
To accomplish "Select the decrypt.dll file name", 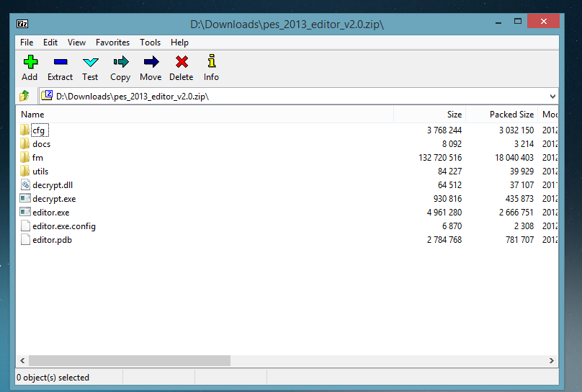I will click(x=53, y=185).
